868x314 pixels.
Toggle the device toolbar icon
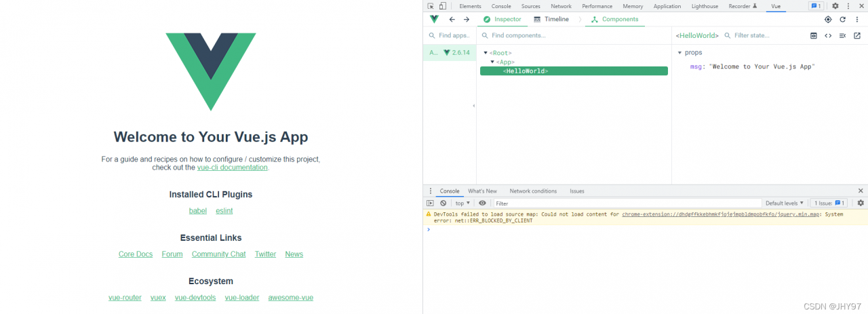(443, 6)
